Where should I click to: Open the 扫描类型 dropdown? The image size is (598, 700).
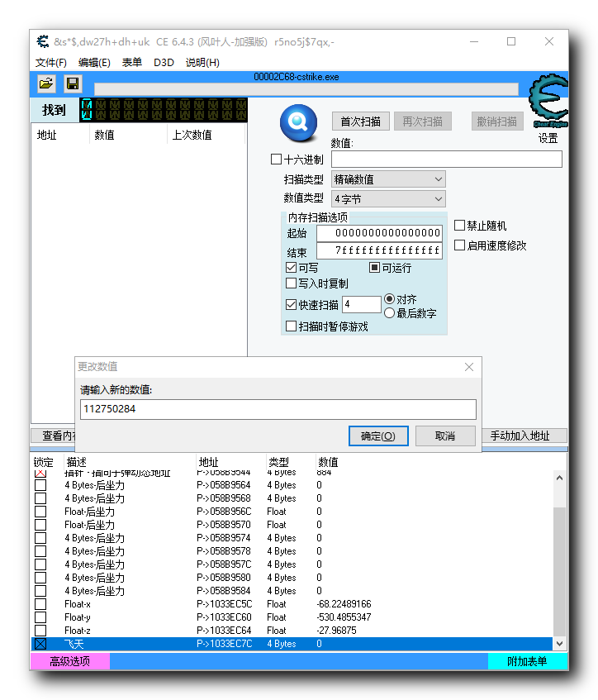tap(388, 179)
